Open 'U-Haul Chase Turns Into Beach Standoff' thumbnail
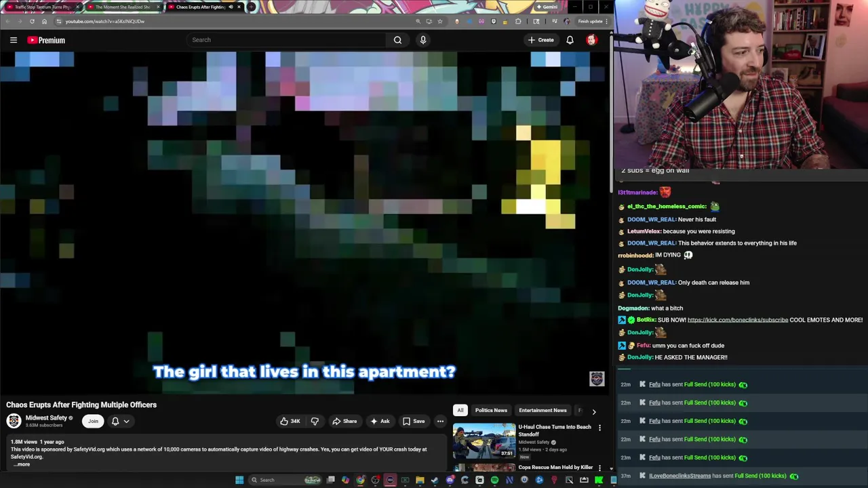Screen dimensions: 868x488 click(484, 441)
